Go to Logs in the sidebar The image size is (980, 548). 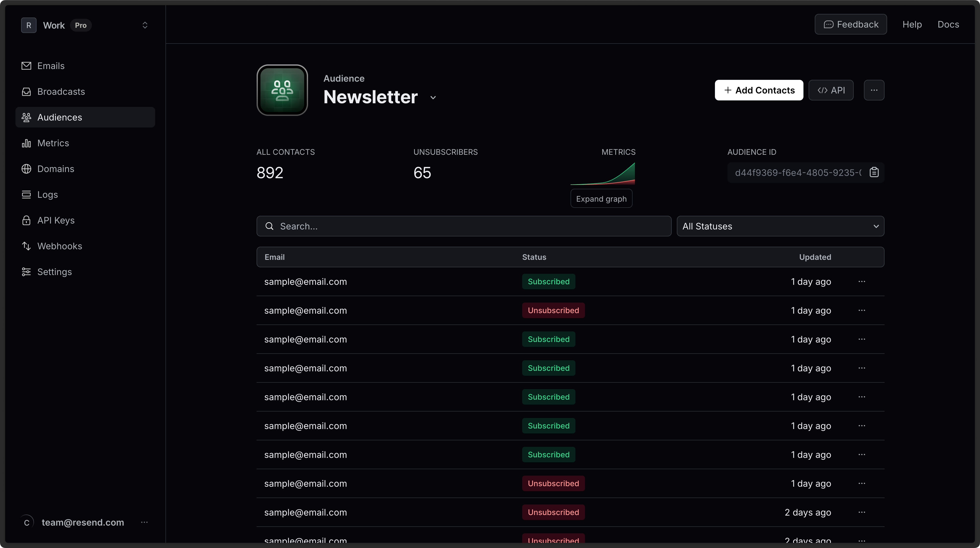[x=47, y=195]
